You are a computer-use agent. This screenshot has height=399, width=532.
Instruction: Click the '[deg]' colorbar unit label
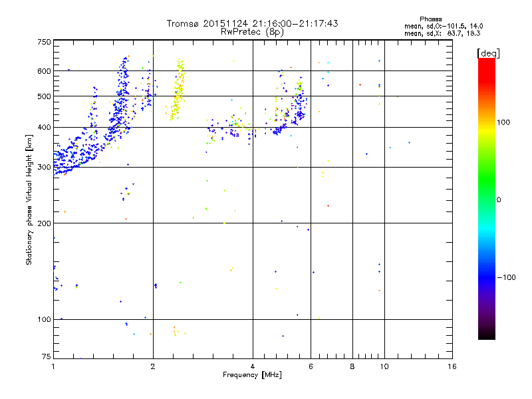(488, 53)
